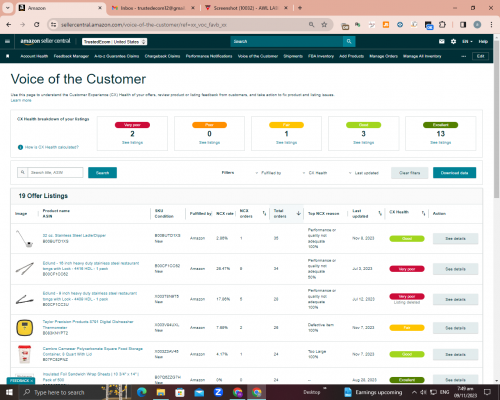Click the Seller Central top search field
This screenshot has width=500, height=400.
point(287,41)
